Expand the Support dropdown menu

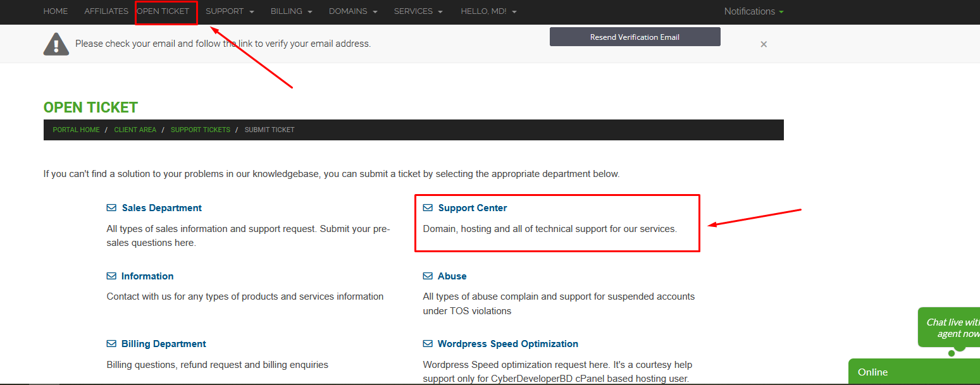coord(230,11)
